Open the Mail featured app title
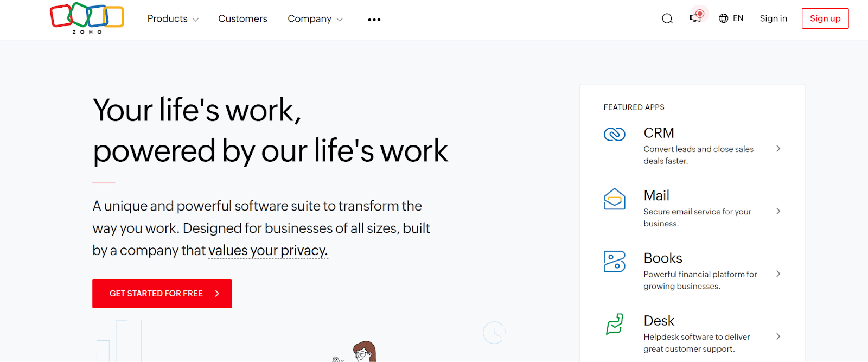 [656, 195]
